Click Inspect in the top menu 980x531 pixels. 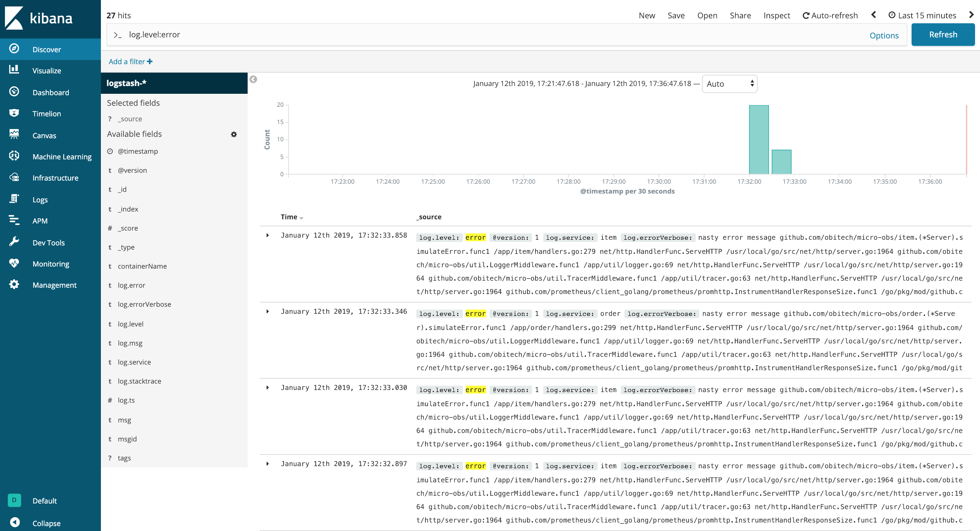point(776,15)
